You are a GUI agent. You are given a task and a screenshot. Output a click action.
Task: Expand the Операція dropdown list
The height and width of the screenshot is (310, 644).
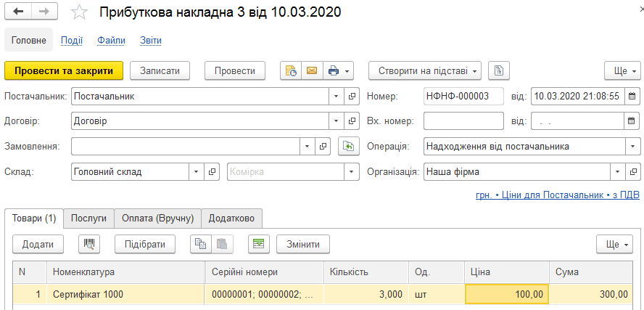click(x=633, y=146)
